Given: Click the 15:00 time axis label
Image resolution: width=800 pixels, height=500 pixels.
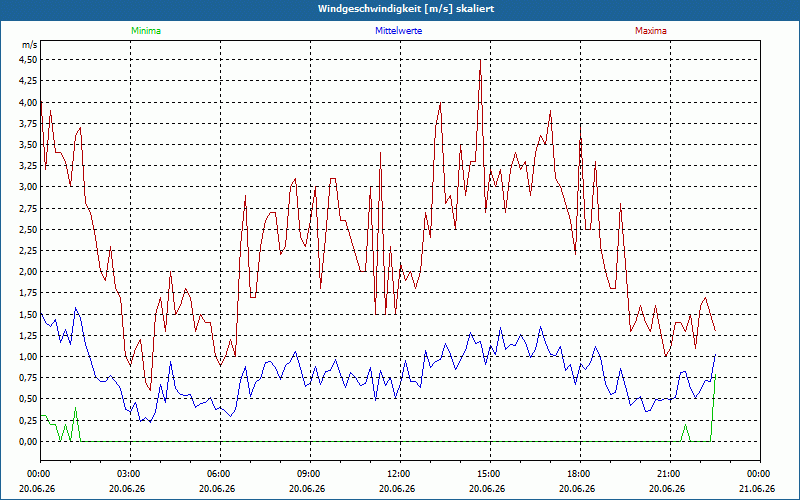Looking at the screenshot, I should (x=490, y=474).
